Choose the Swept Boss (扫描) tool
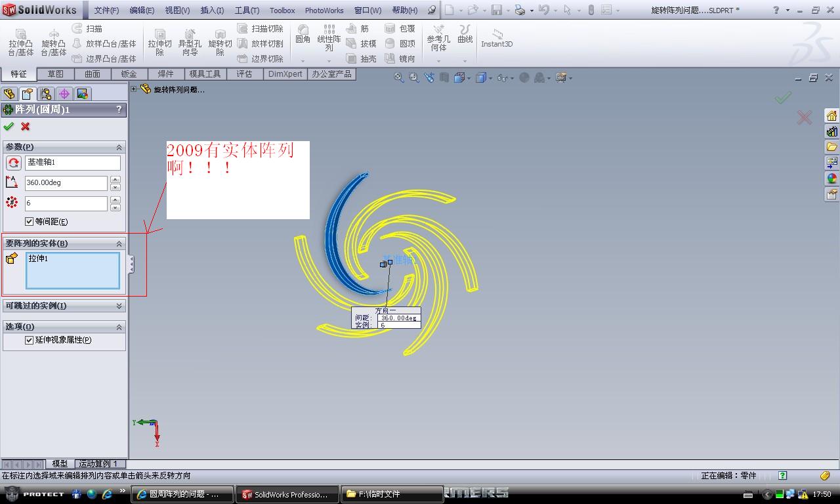840x504 pixels. click(x=87, y=29)
